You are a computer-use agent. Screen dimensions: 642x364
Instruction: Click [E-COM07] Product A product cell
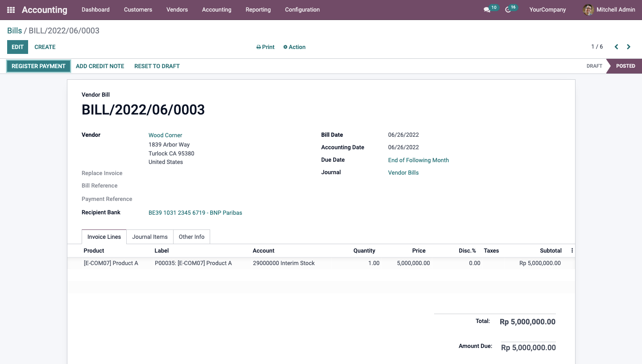111,263
